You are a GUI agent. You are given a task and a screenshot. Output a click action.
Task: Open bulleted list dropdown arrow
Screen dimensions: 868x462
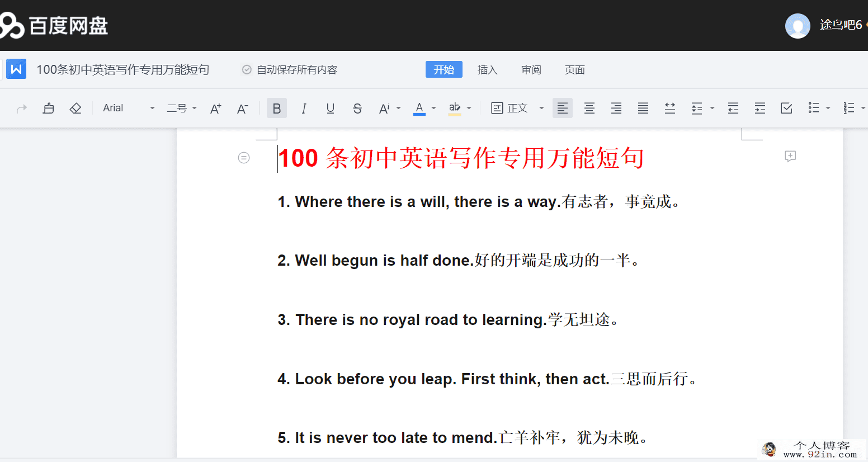click(x=828, y=108)
